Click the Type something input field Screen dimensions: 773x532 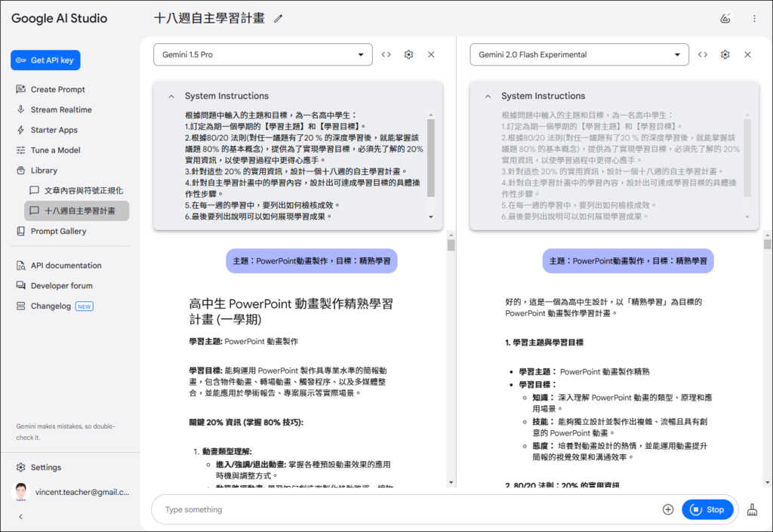(409, 509)
